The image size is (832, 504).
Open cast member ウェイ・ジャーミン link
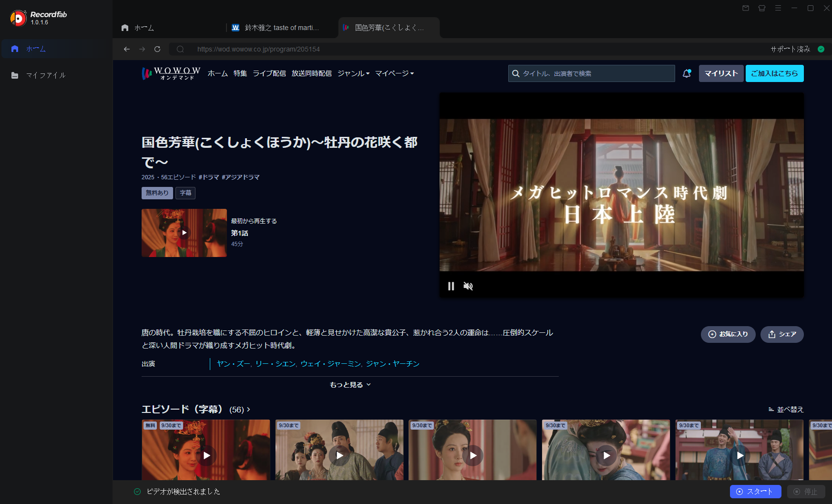tap(330, 364)
